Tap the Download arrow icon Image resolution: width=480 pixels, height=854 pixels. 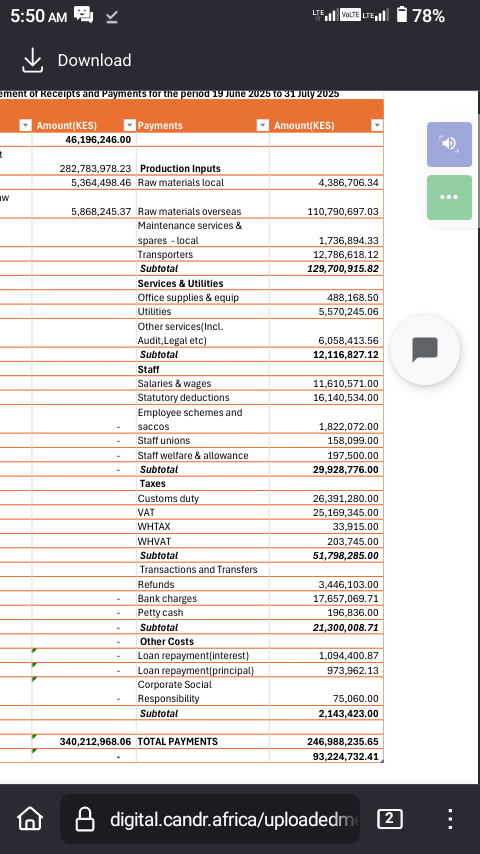32,60
